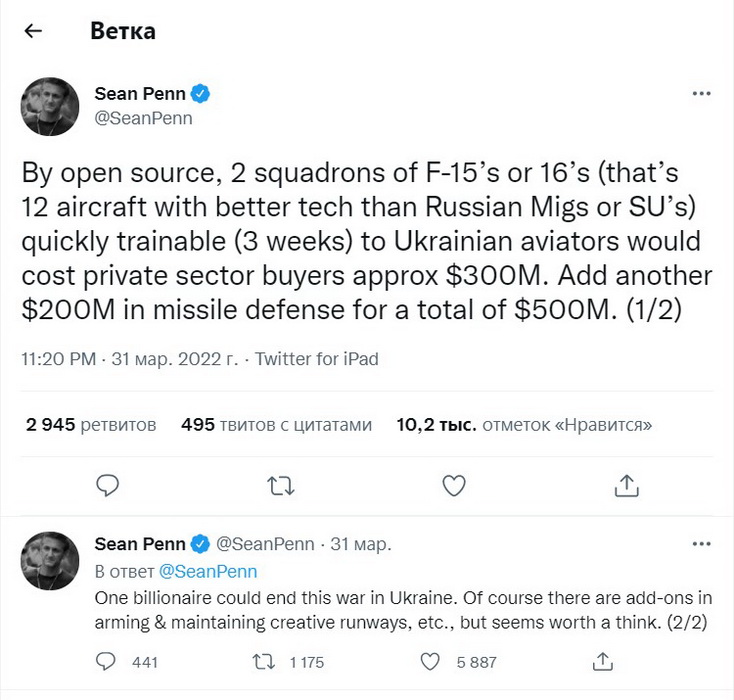This screenshot has height=700, width=734.
Task: Share the main tweet
Action: (x=626, y=485)
